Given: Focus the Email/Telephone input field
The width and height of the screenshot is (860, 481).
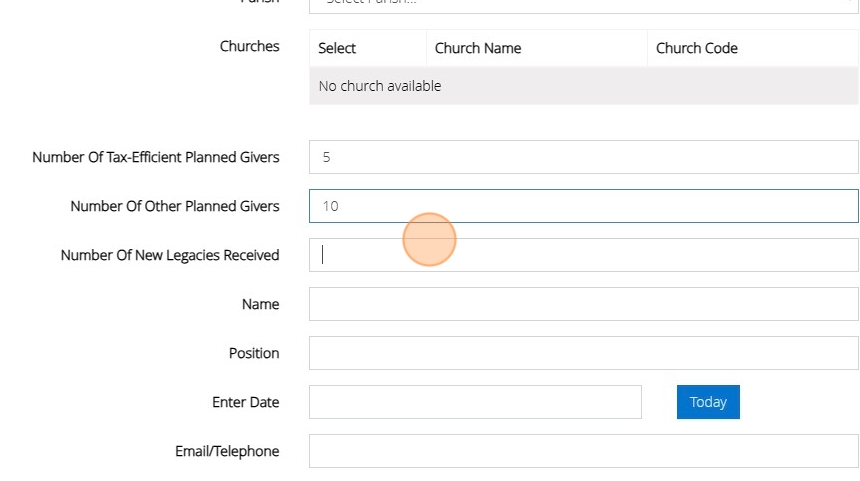Looking at the screenshot, I should pyautogui.click(x=583, y=451).
